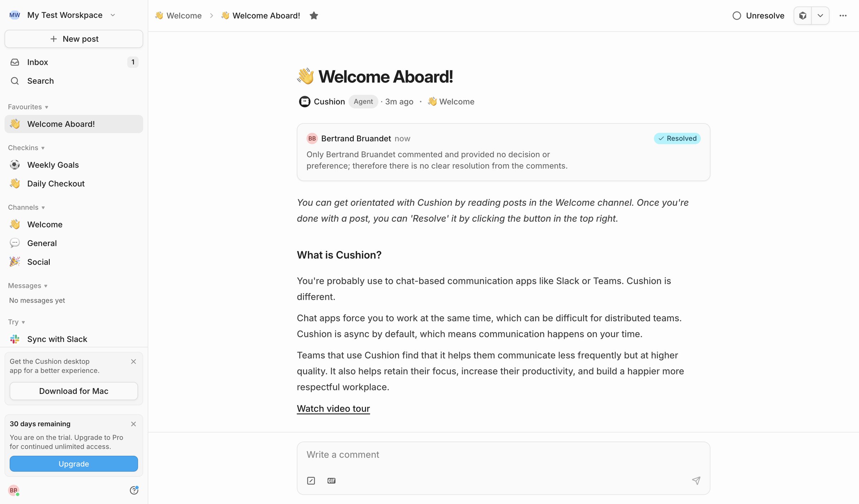Collapse the Checkins section
The height and width of the screenshot is (504, 859).
26,148
